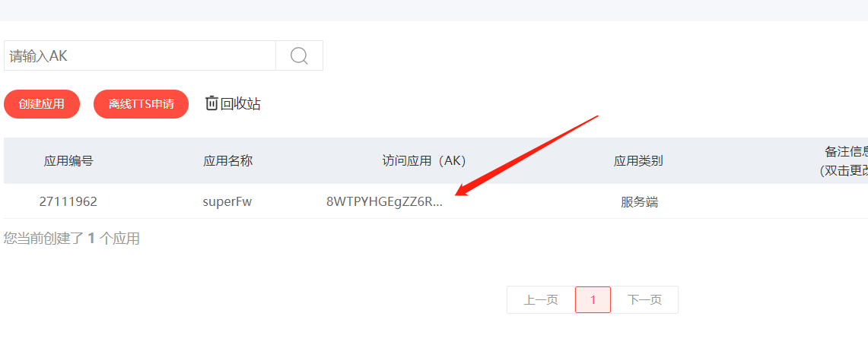Select application number 27111962 cell
Viewport: 868px width, 348px height.
point(68,201)
